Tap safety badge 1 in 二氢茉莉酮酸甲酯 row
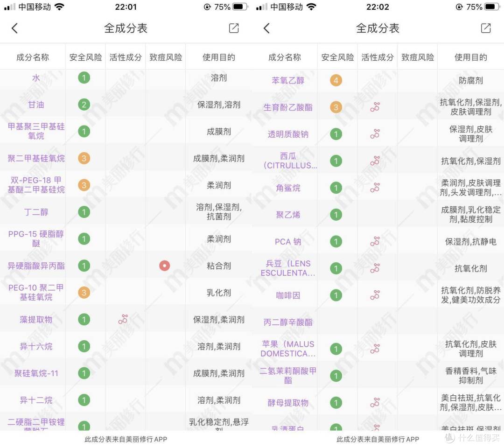This screenshot has width=504, height=448. tap(336, 376)
